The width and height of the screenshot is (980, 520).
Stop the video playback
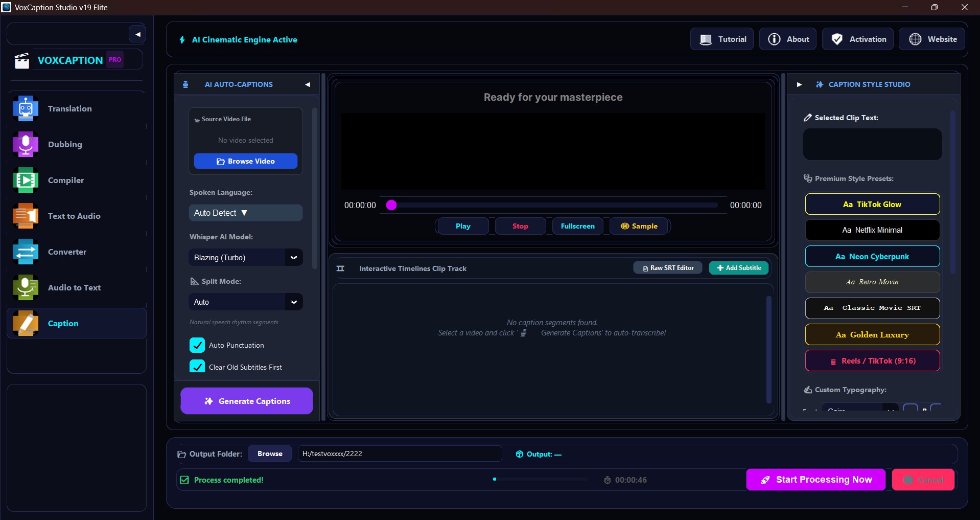(x=520, y=226)
